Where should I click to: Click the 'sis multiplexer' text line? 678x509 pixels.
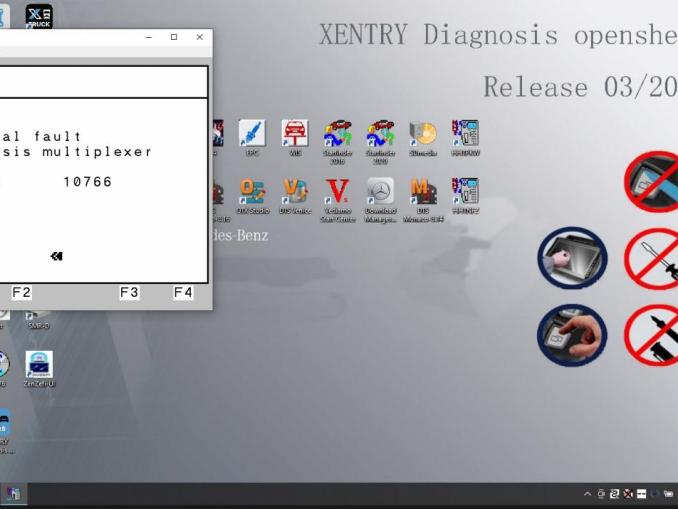point(76,152)
